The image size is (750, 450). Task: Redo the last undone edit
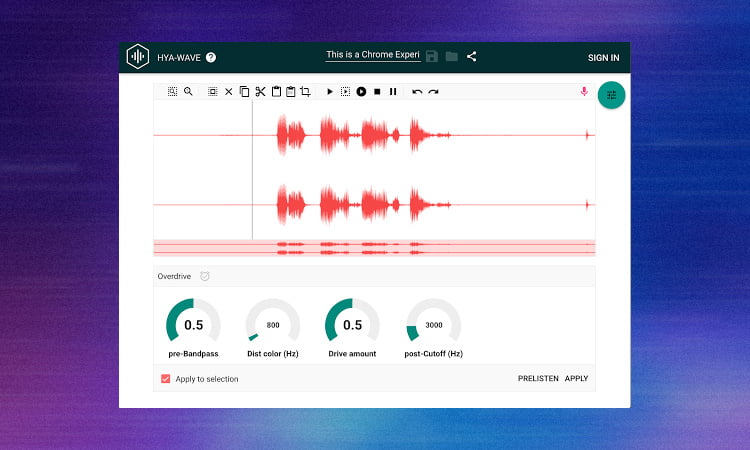pos(433,91)
